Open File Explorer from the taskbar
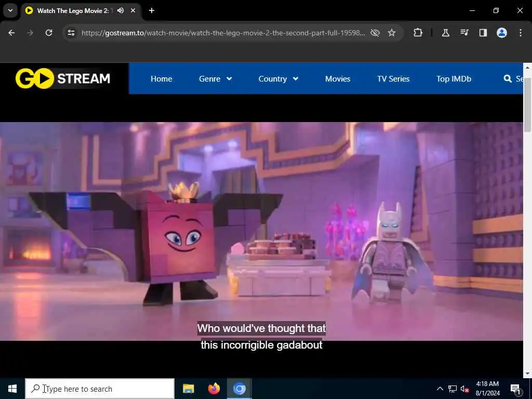 (188, 389)
